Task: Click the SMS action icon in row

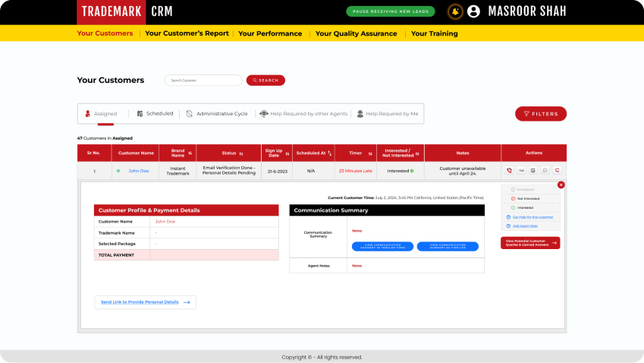Action: click(x=521, y=171)
